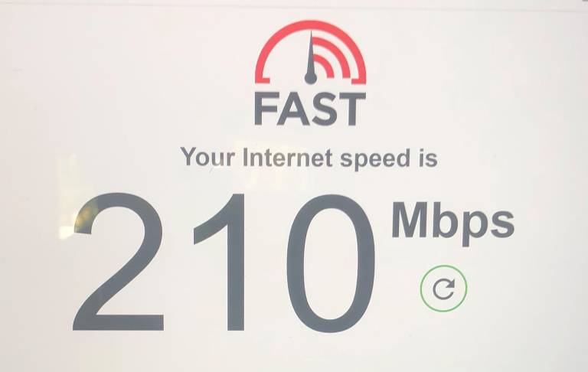588x372 pixels.
Task: Click the red signal waves in logo
Action: 330,57
